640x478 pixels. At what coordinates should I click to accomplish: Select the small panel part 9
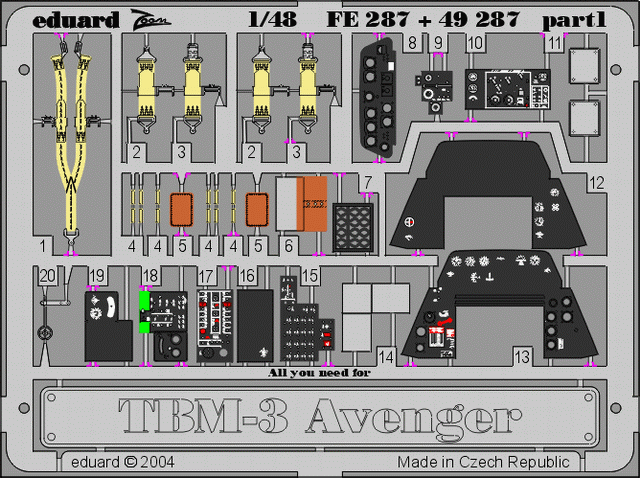[x=436, y=87]
